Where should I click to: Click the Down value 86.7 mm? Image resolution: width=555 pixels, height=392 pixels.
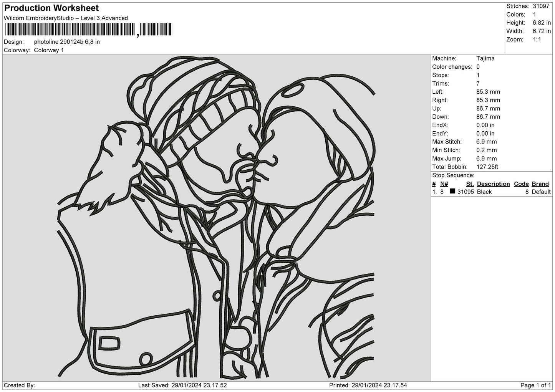tap(488, 117)
